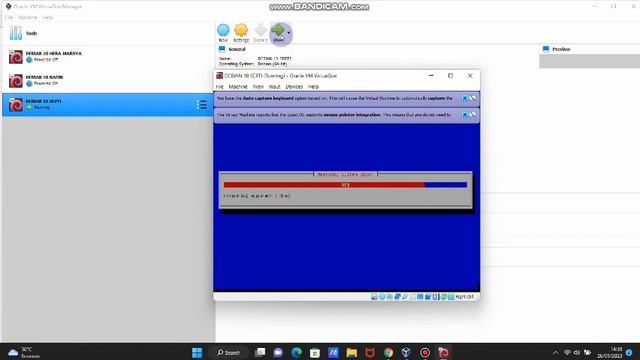Open the File menu in the running VM window
640x360 pixels.
click(x=220, y=87)
